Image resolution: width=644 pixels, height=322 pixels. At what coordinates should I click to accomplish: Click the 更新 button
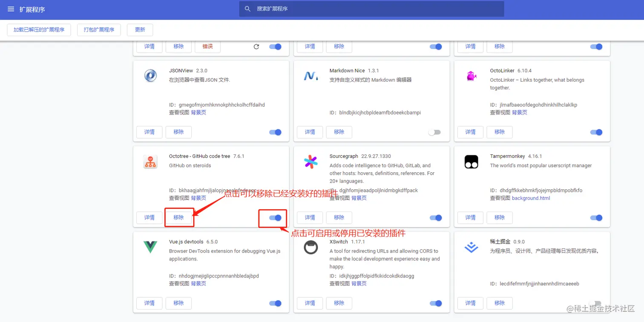[x=140, y=30]
